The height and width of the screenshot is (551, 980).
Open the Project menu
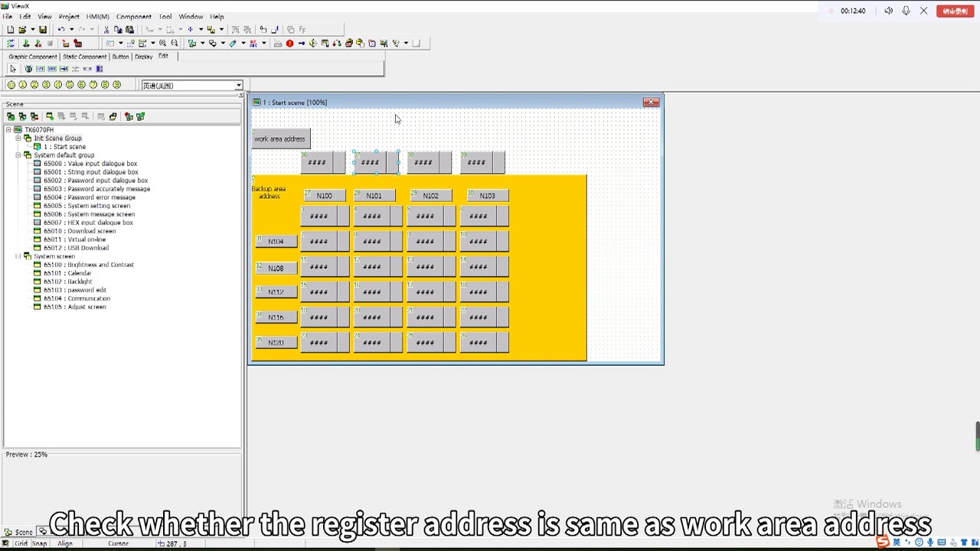pos(69,17)
